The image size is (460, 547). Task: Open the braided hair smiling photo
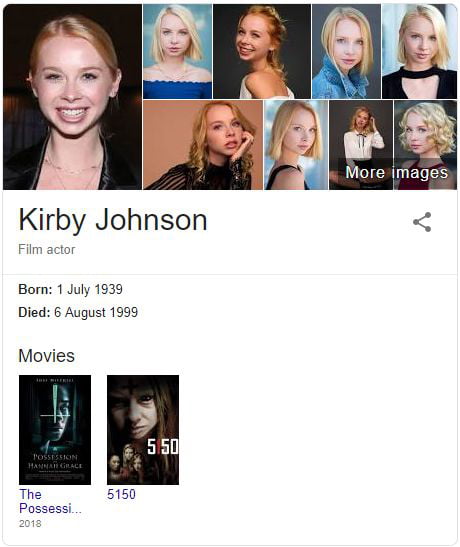tap(262, 51)
